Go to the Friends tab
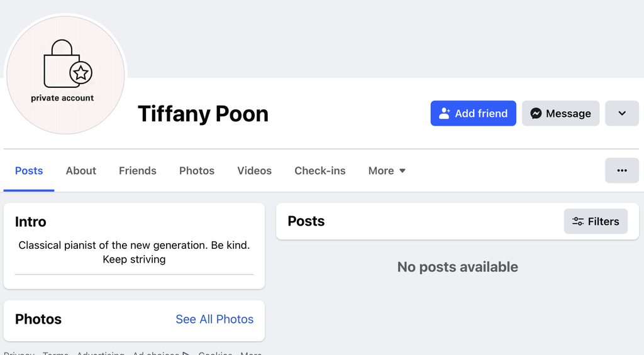The height and width of the screenshot is (355, 644). pyautogui.click(x=138, y=171)
